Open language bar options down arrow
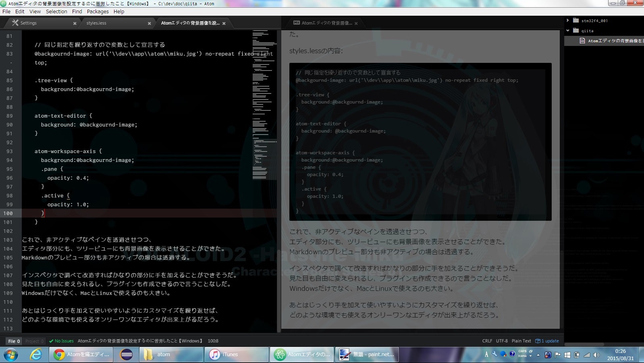Screen dimensions: 644x363 (530, 356)
